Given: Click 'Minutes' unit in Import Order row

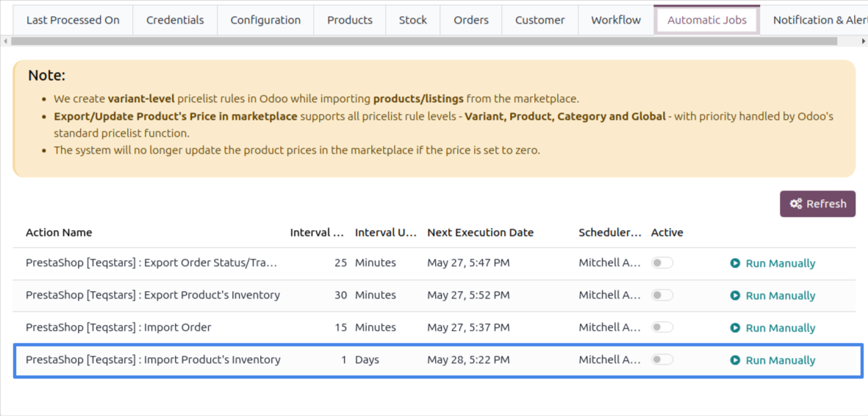Looking at the screenshot, I should (x=376, y=327).
